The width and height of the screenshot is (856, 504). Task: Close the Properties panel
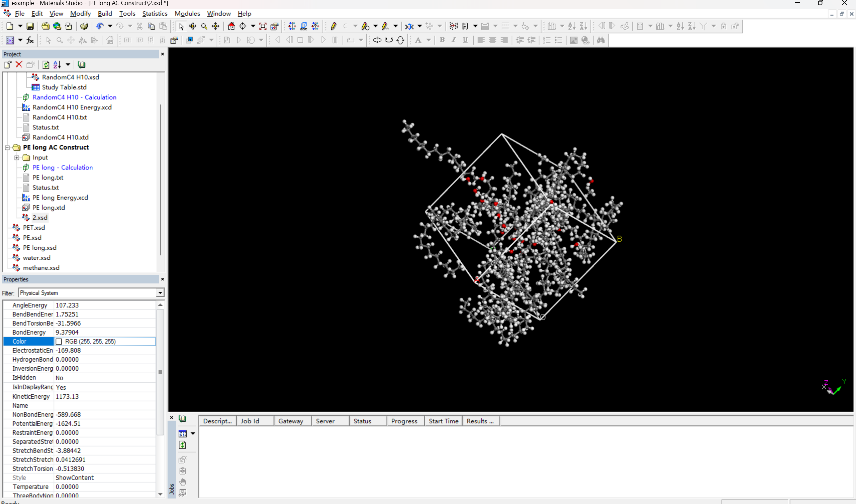point(163,279)
